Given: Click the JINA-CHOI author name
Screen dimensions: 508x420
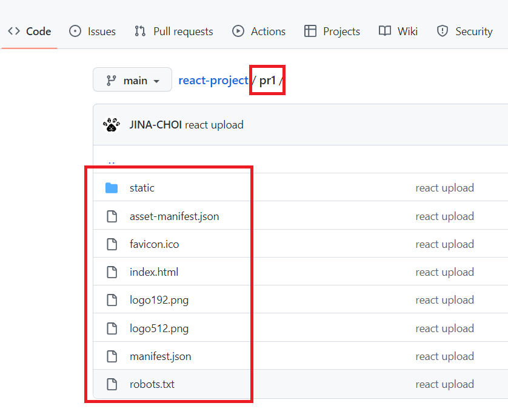Looking at the screenshot, I should (156, 125).
